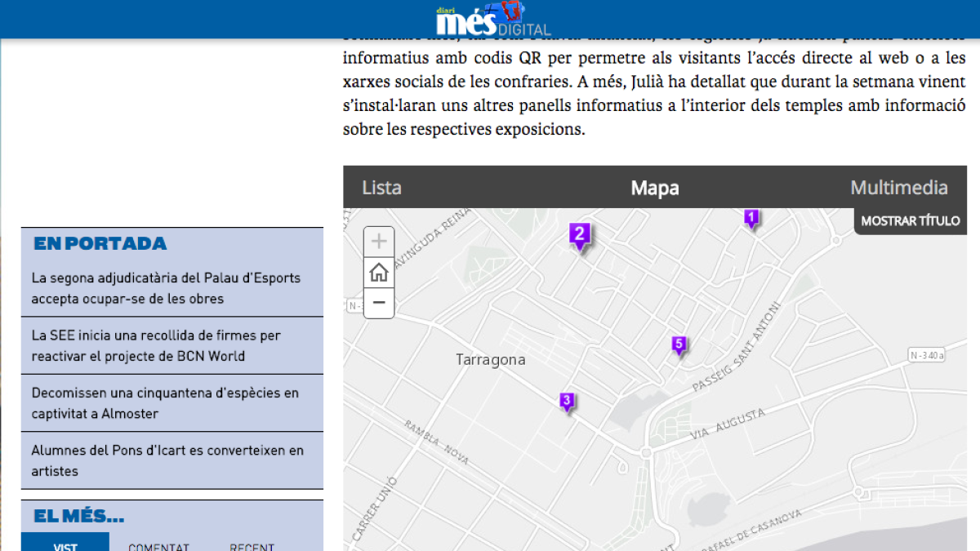Toggle MOSTRAR TÍTULO on the map
This screenshot has width=980, height=551.
[x=909, y=220]
